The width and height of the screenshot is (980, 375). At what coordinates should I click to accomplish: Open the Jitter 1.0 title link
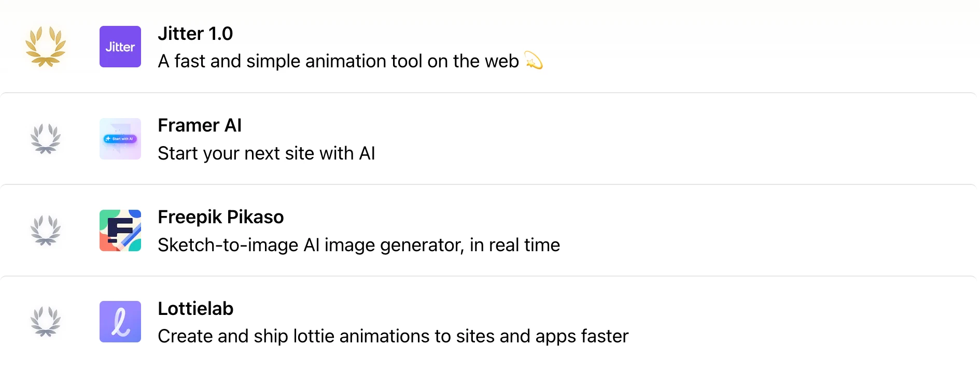195,34
